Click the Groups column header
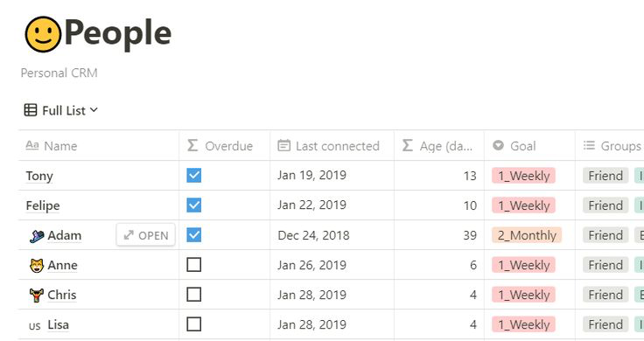Viewport: 644px width, 341px height. pos(610,146)
